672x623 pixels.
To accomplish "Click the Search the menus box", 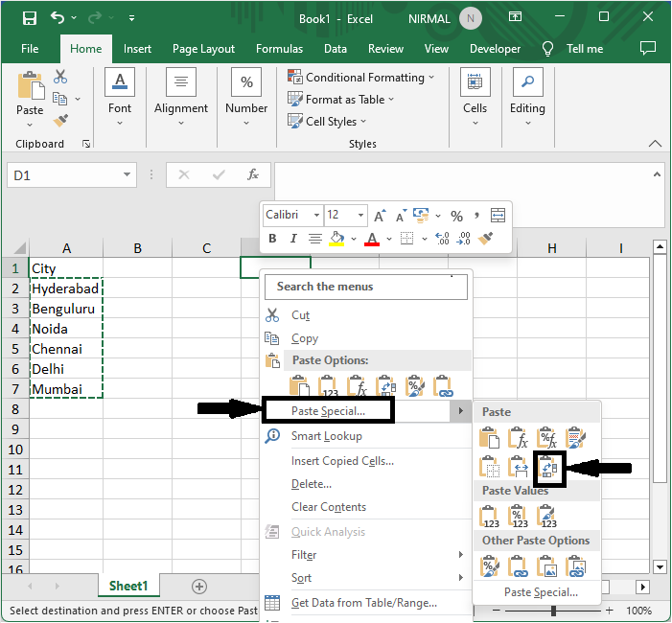I will tap(367, 287).
